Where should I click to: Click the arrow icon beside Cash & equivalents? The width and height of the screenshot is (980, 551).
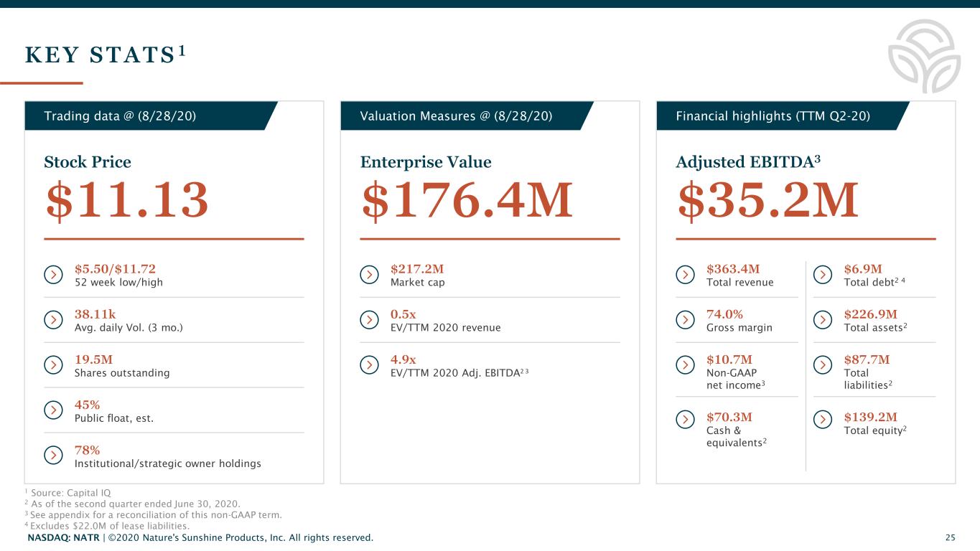pos(685,418)
